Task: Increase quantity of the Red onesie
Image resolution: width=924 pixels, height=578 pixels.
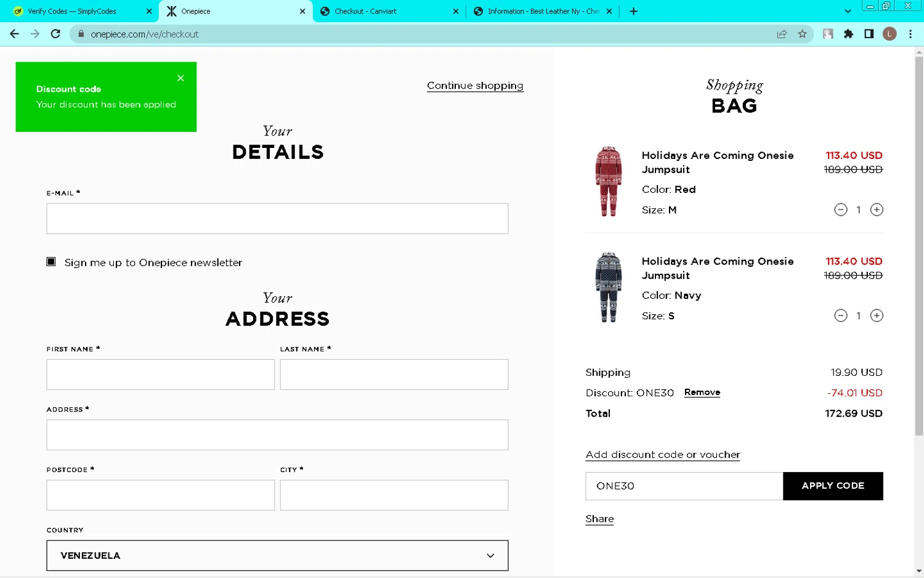Action: tap(877, 210)
